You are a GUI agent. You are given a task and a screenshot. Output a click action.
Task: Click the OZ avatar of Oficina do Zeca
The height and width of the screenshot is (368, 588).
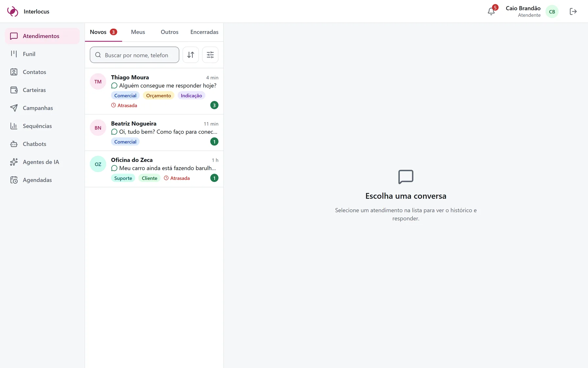[98, 164]
